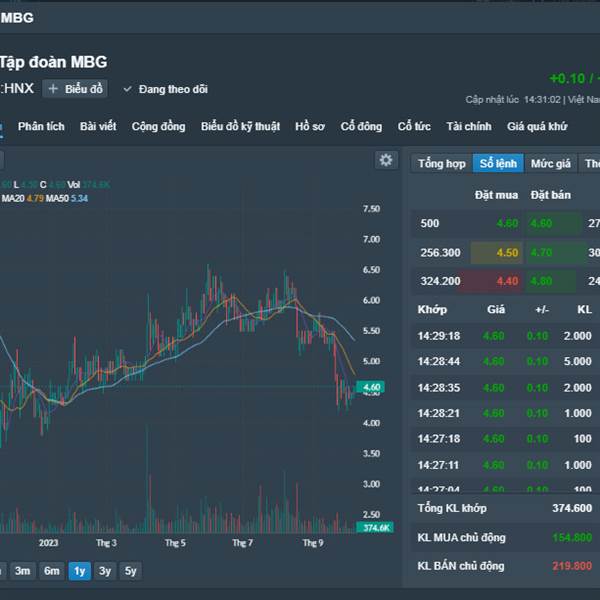Click the KL MUA chủ động value 154.800
This screenshot has width=600, height=600.
click(572, 538)
